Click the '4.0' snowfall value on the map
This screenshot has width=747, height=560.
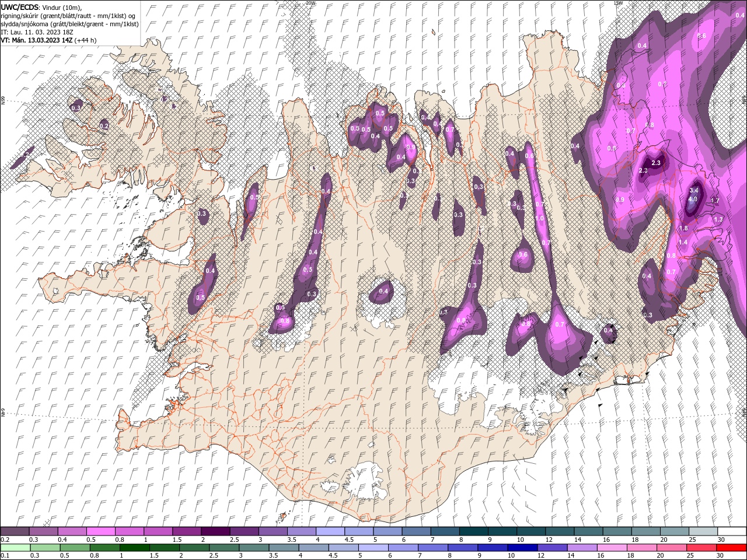click(693, 199)
